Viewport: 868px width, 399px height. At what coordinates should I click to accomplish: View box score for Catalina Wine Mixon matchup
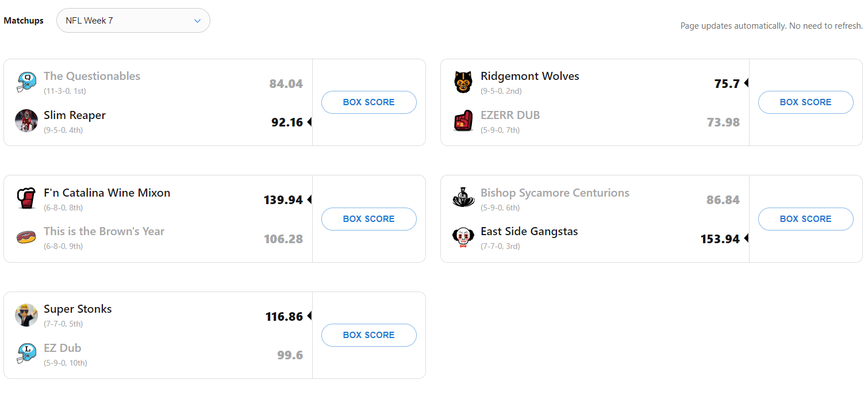pyautogui.click(x=368, y=219)
